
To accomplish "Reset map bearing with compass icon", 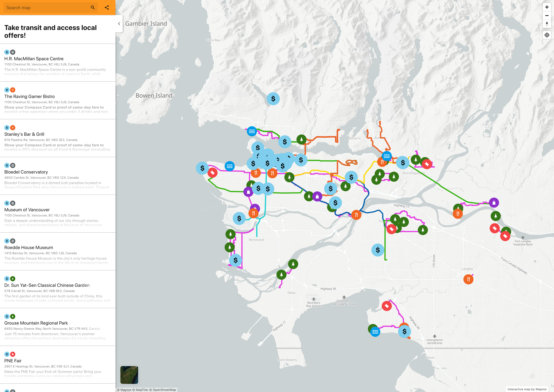I will click(x=547, y=24).
